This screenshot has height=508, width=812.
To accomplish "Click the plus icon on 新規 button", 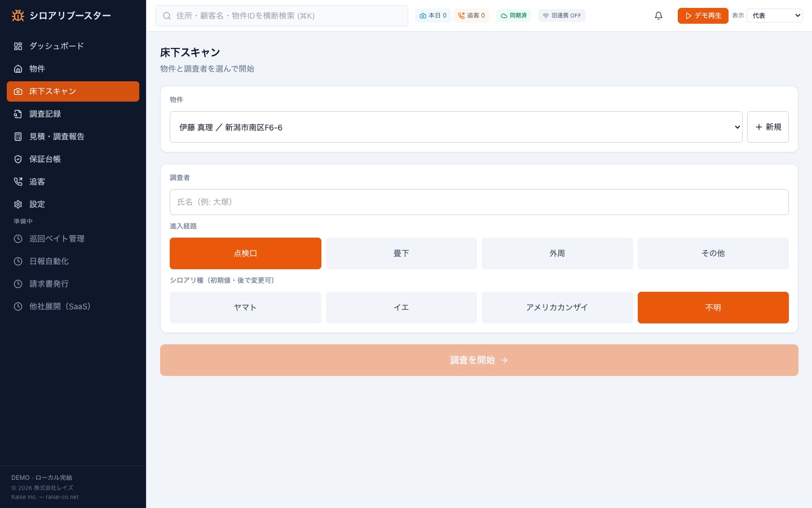I will (x=759, y=127).
